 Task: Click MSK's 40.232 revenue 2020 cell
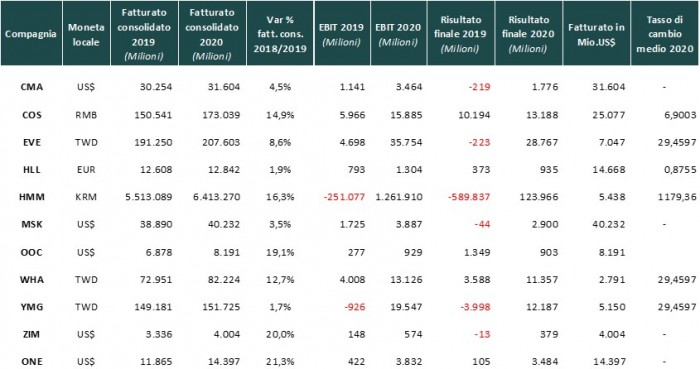[224, 224]
